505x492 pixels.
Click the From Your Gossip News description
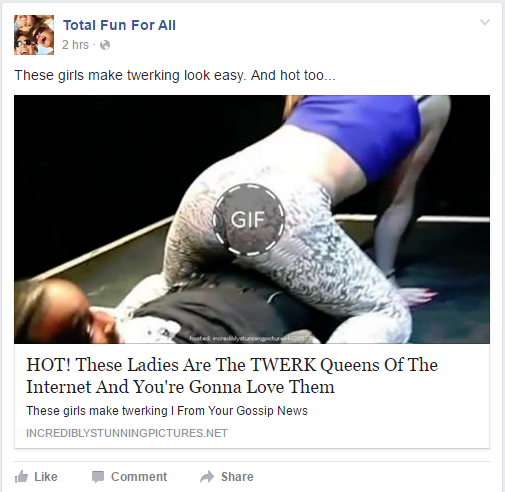[242, 411]
